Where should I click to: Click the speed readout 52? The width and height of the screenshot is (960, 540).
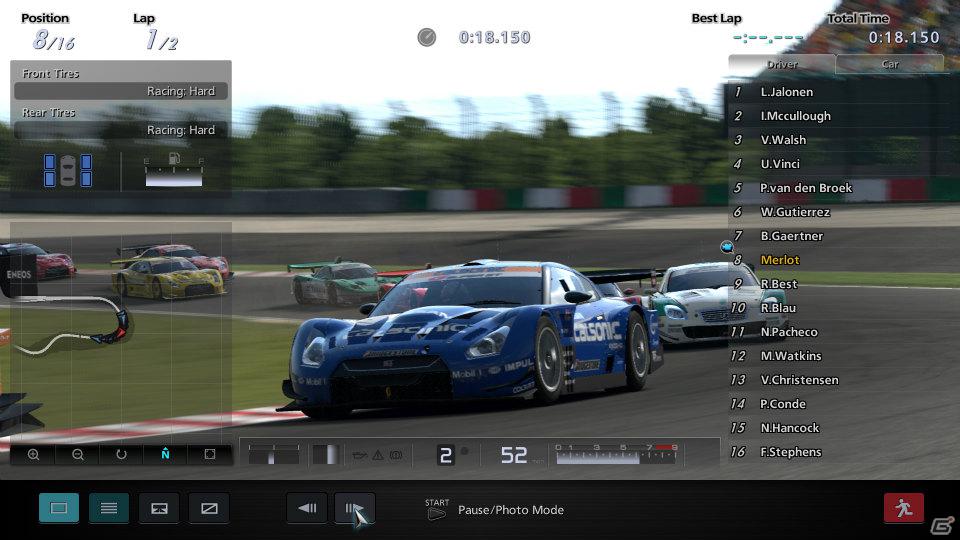514,455
